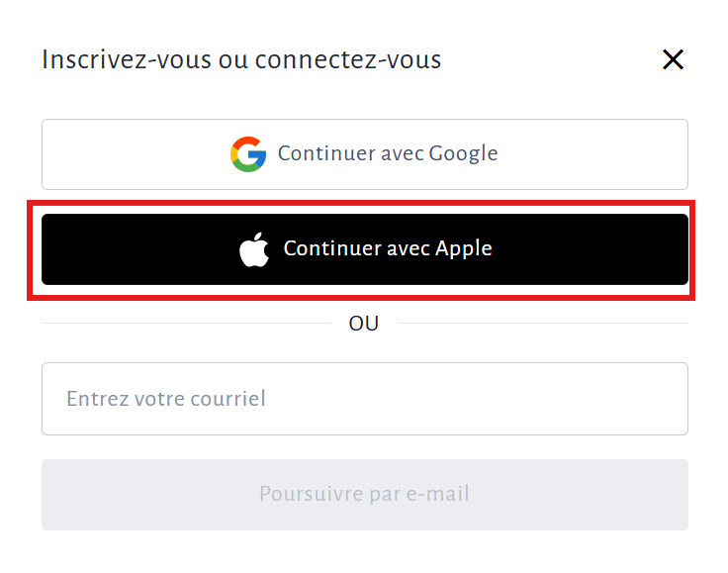Click the OU divider label
728x573 pixels.
[x=364, y=324]
